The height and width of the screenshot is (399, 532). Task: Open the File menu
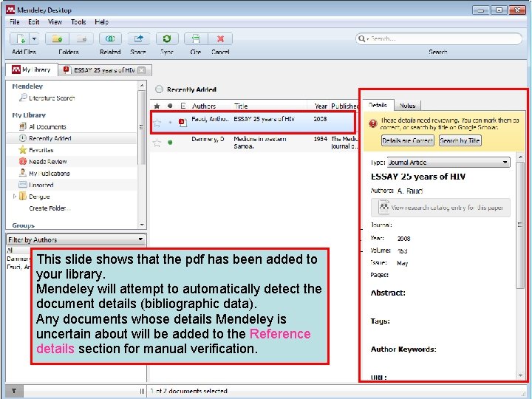15,22
